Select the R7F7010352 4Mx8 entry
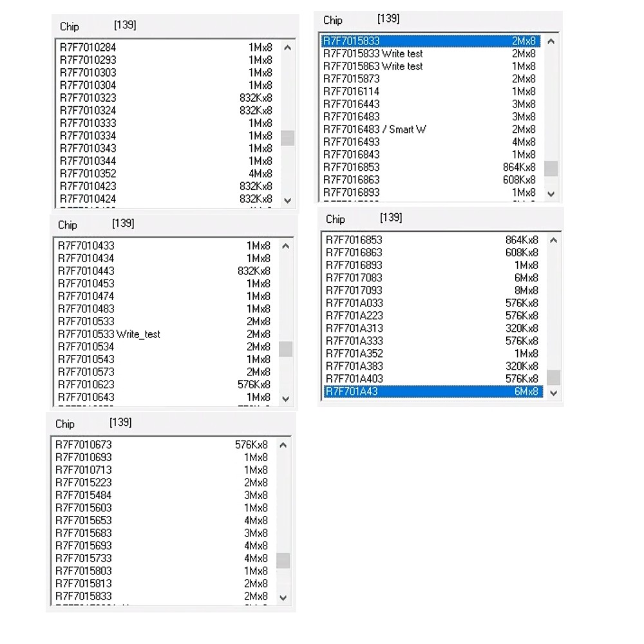This screenshot has height=644, width=644. pos(88,173)
